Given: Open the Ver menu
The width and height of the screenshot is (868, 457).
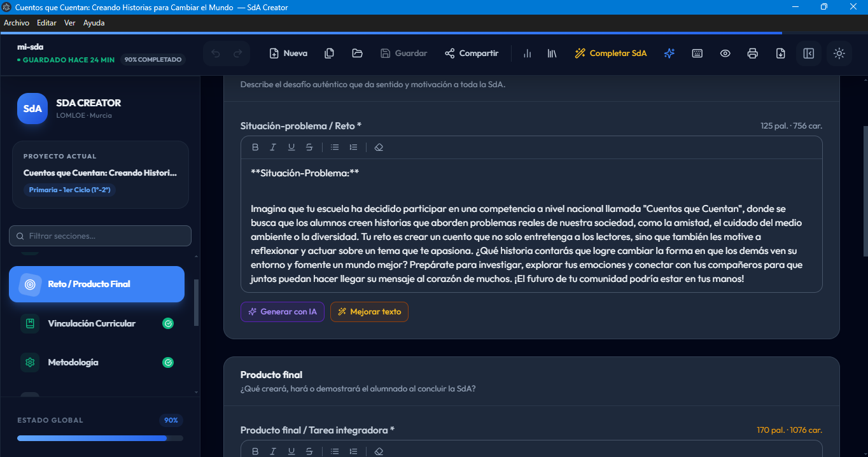Looking at the screenshot, I should pos(70,23).
